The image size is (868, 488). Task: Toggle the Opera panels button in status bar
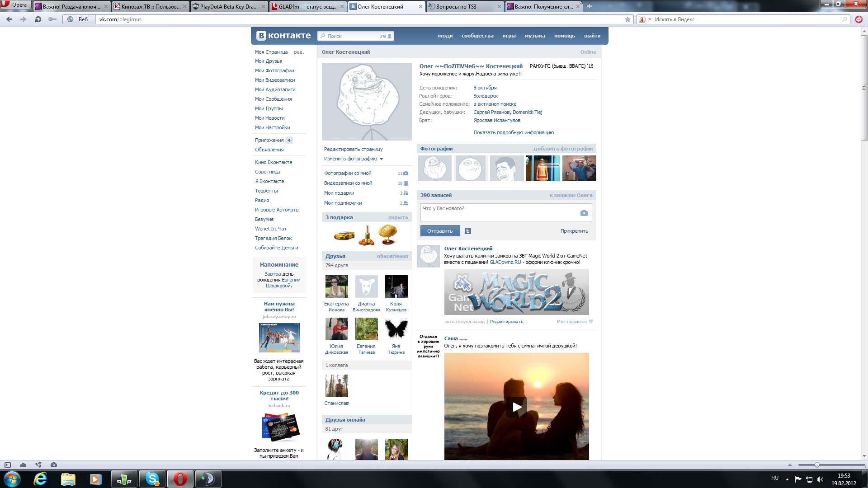[8, 465]
